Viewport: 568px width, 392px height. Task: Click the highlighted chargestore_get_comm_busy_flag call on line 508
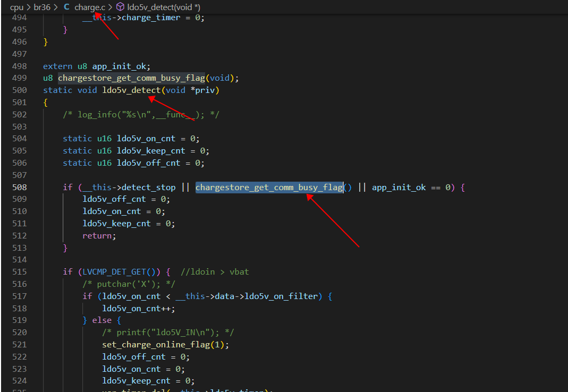[269, 188]
